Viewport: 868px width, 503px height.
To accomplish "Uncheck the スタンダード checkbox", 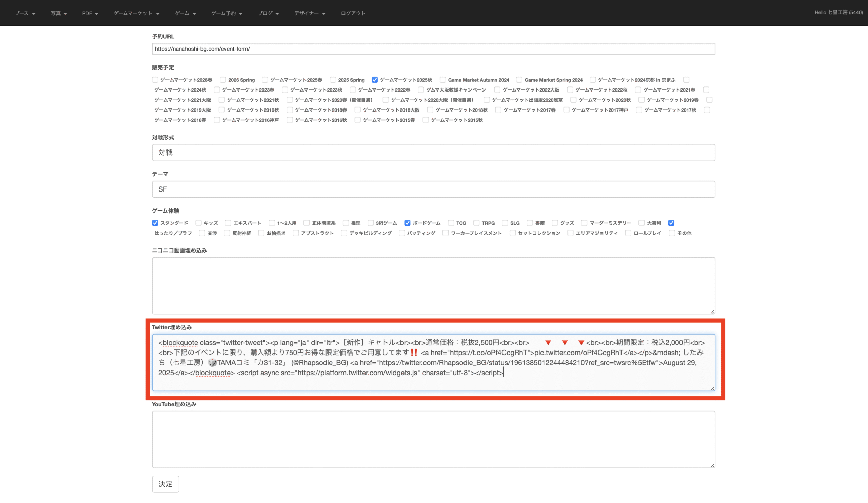I will click(155, 223).
